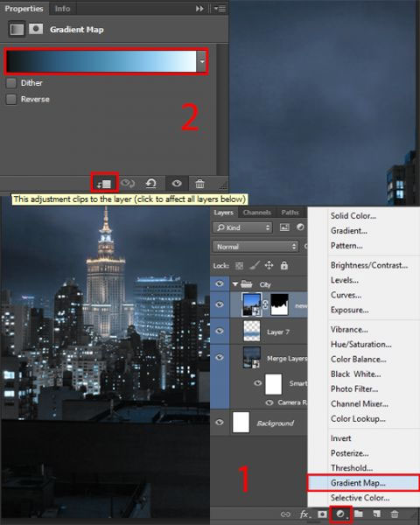Lock image pixels brush icon
420x525 pixels.
(255, 265)
